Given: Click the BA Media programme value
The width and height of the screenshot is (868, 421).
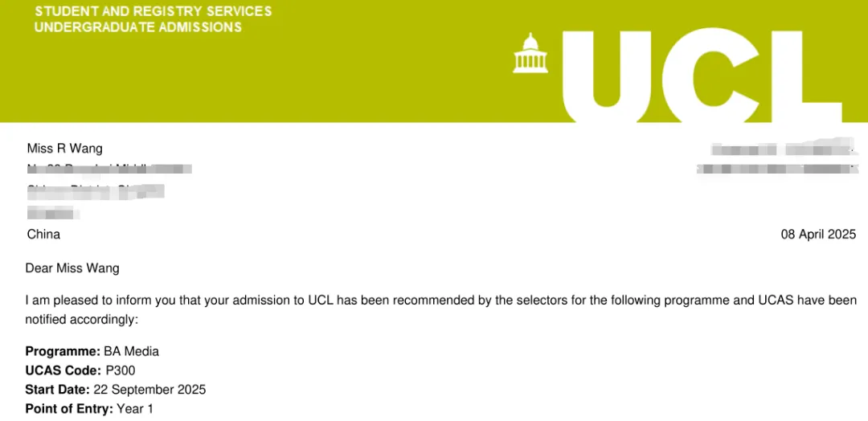Looking at the screenshot, I should 131,351.
